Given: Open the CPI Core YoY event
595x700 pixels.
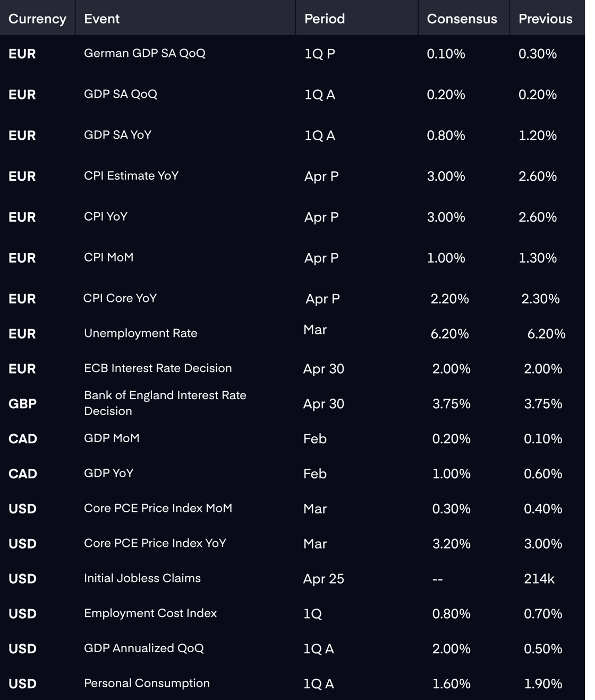Looking at the screenshot, I should coord(120,298).
